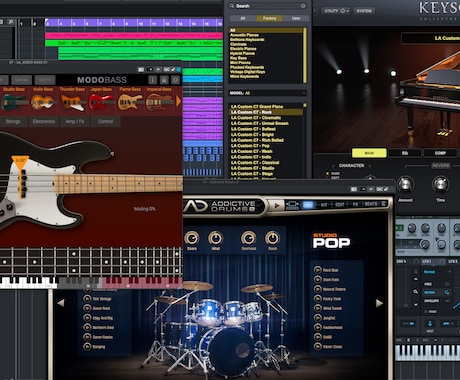Open MODO BASS settings gear icon
Image resolution: width=460 pixels, height=380 pixels.
pos(175,80)
